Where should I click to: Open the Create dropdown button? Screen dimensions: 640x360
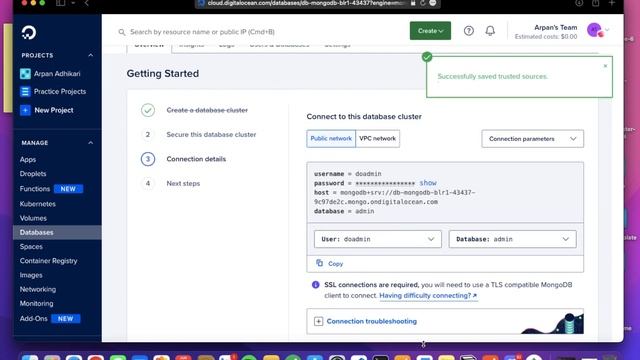(430, 31)
